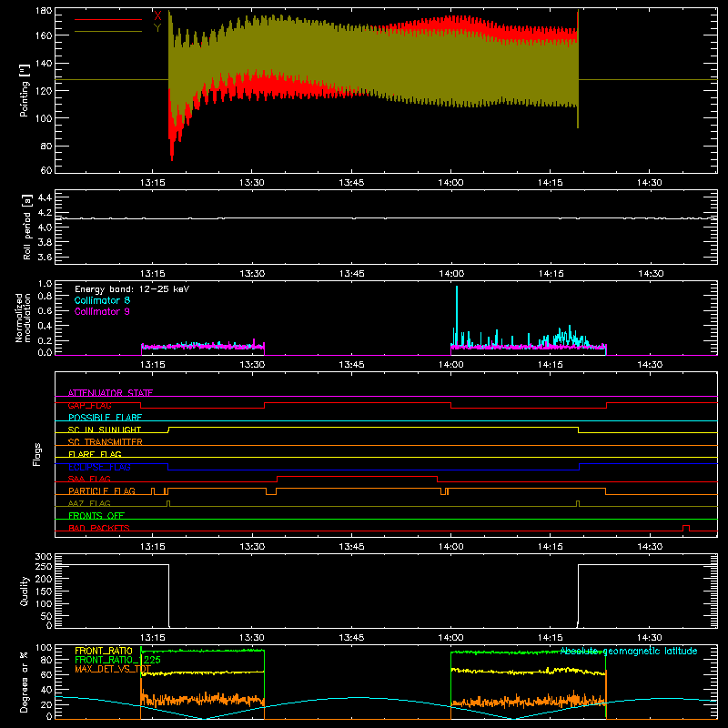Click the olive Y legend line
The height and width of the screenshot is (728, 728).
(108, 32)
